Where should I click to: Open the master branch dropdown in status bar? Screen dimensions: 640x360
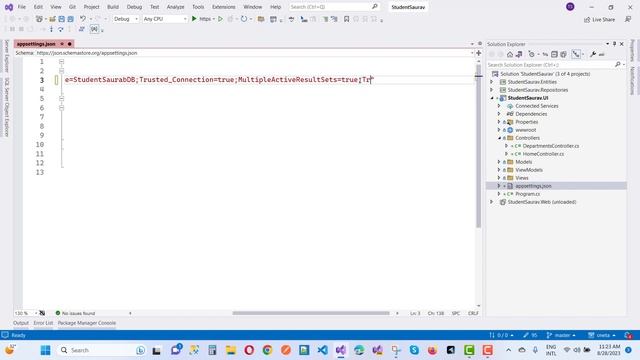coord(561,335)
